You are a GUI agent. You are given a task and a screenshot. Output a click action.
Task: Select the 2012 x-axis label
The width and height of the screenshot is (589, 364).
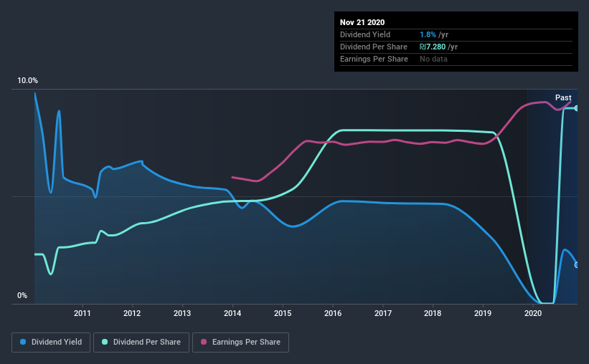[132, 313]
